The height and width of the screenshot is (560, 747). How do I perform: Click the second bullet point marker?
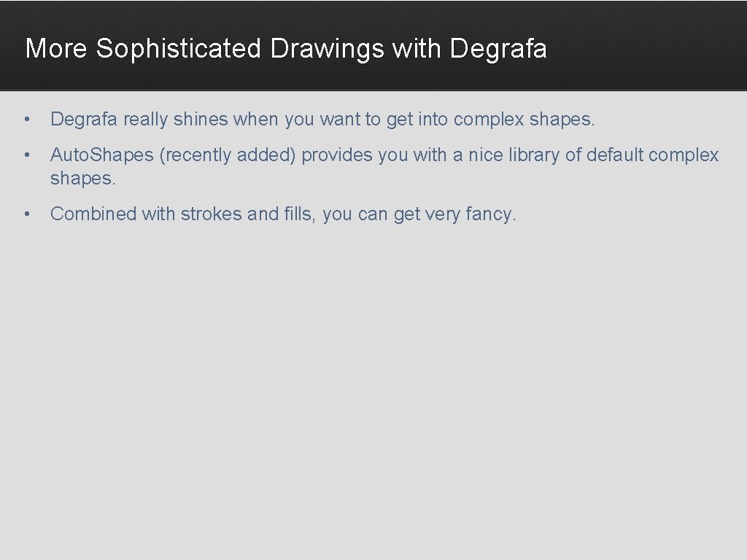pyautogui.click(x=26, y=155)
